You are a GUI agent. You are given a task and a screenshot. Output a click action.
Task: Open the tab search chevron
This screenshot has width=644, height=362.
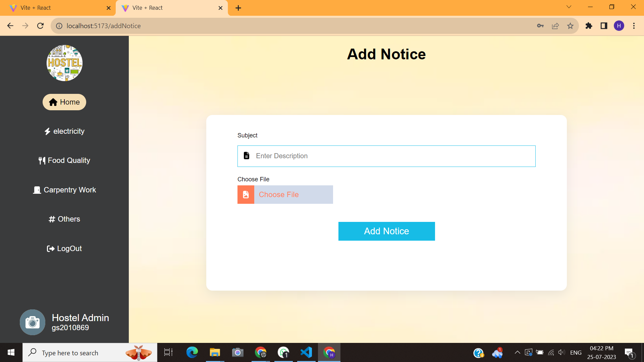(x=569, y=6)
